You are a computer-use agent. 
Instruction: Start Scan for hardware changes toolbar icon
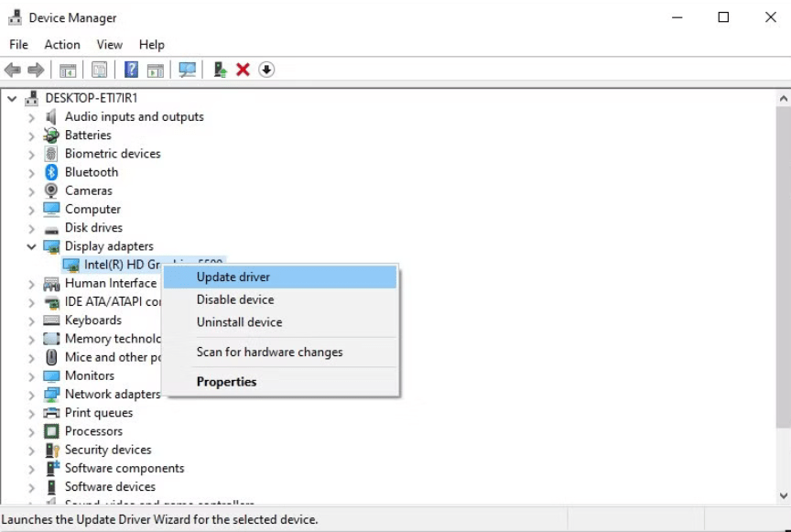(188, 69)
